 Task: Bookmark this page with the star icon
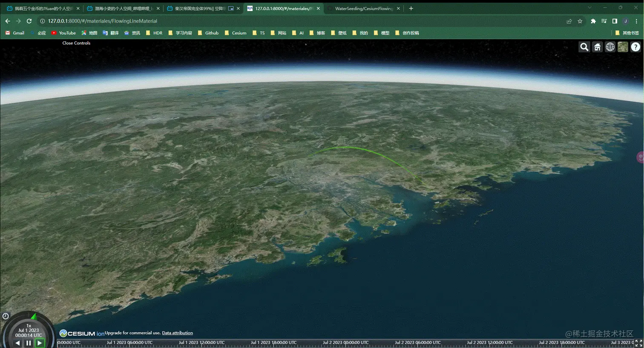(x=580, y=21)
